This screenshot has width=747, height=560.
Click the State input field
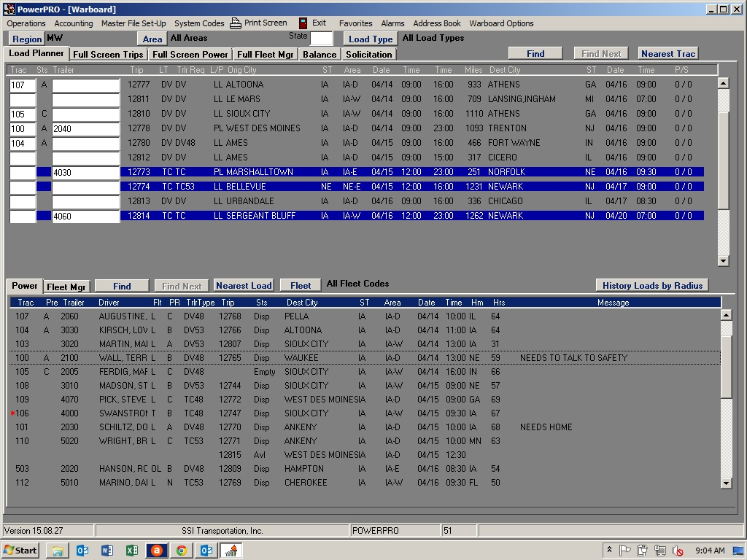point(322,38)
